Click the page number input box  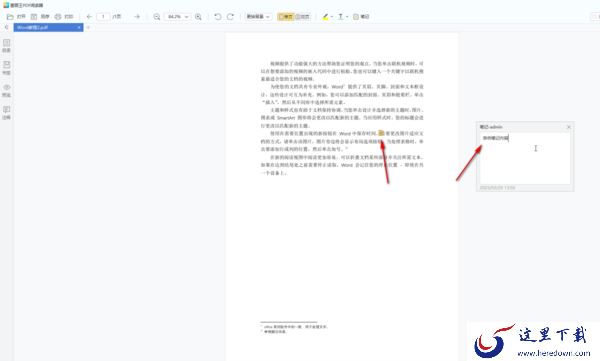[x=103, y=16]
